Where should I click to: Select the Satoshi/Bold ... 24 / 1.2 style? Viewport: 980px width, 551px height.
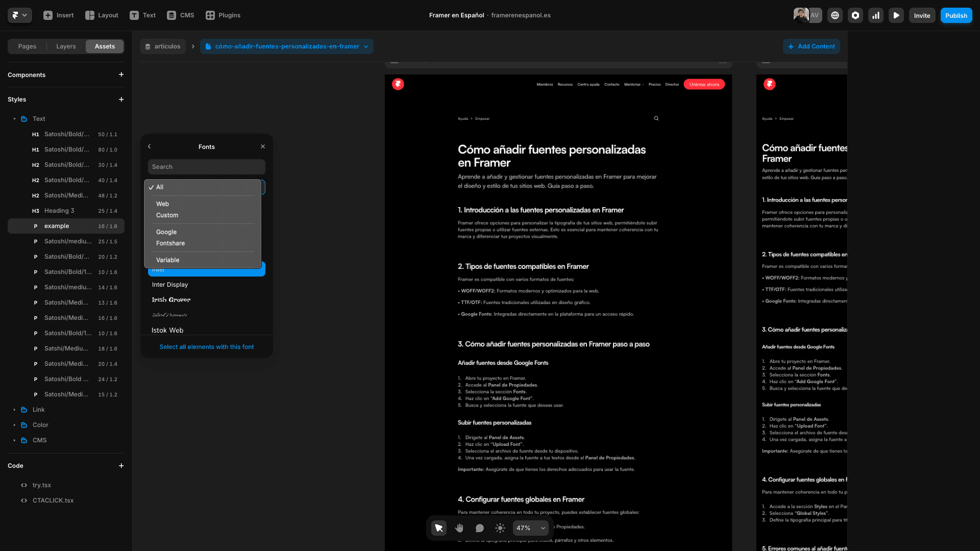tap(66, 379)
